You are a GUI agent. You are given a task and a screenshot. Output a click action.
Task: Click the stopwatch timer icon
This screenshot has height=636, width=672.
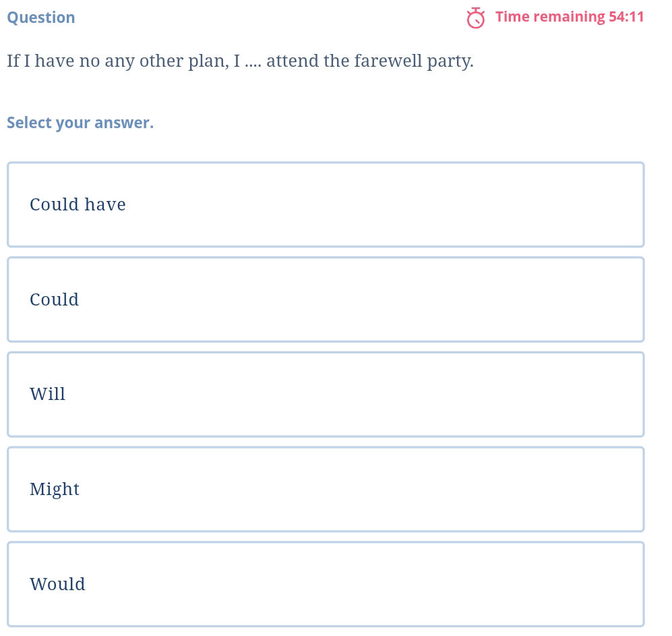pyautogui.click(x=476, y=18)
